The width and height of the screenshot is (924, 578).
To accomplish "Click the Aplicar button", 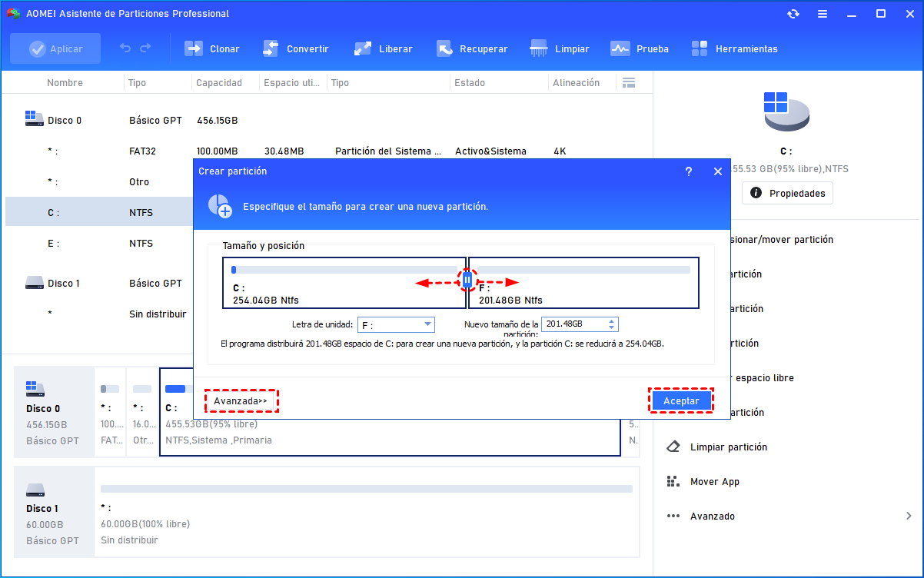I will [x=55, y=48].
